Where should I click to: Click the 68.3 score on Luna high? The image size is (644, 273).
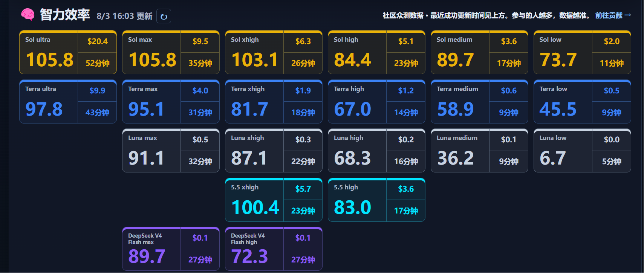(x=353, y=158)
